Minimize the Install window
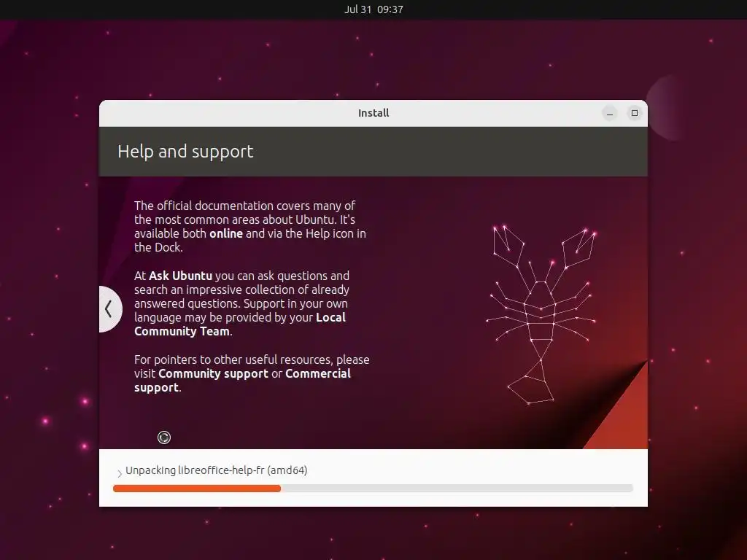Viewport: 747px width, 560px height. pos(610,113)
